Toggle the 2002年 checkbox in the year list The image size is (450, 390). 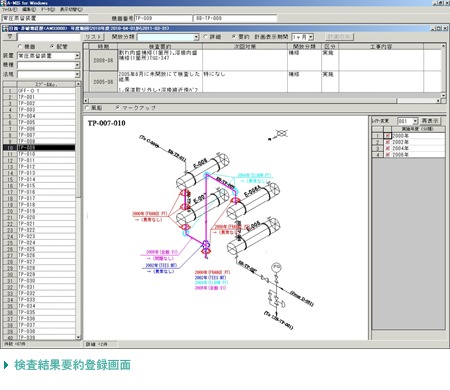[387, 142]
